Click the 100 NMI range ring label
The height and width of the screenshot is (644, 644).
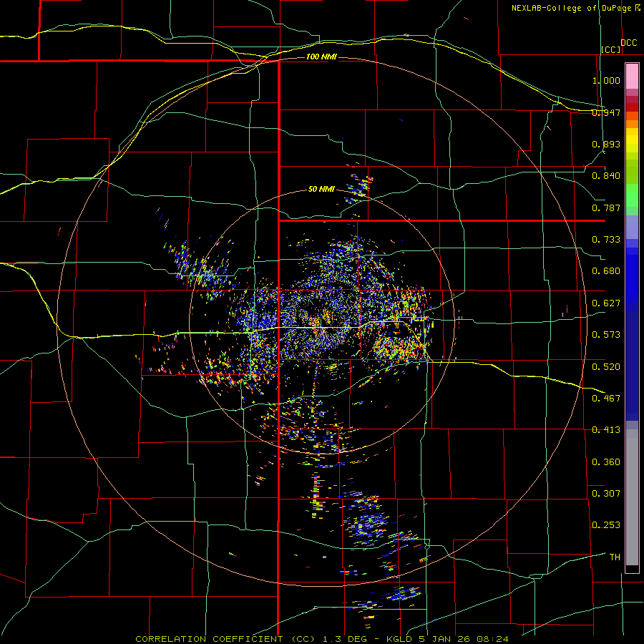321,57
